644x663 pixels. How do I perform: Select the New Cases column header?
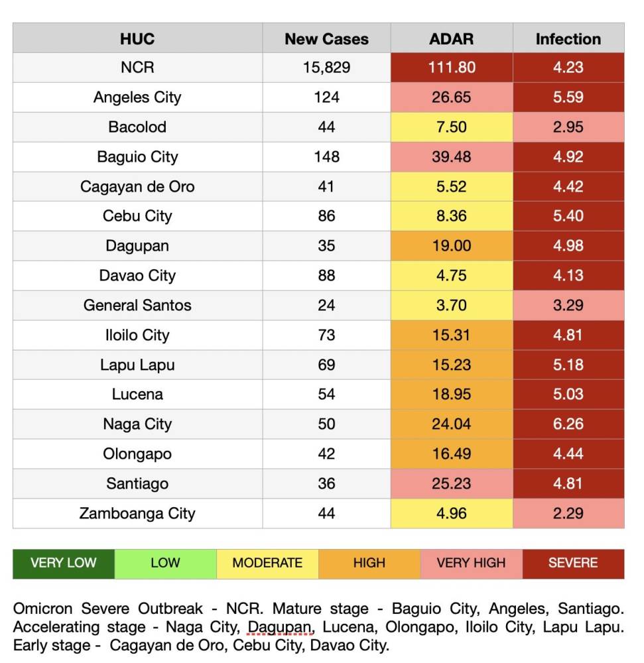click(326, 38)
